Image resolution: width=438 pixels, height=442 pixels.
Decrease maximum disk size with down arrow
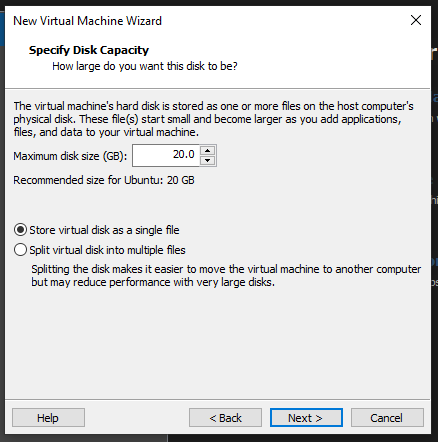[x=208, y=160]
